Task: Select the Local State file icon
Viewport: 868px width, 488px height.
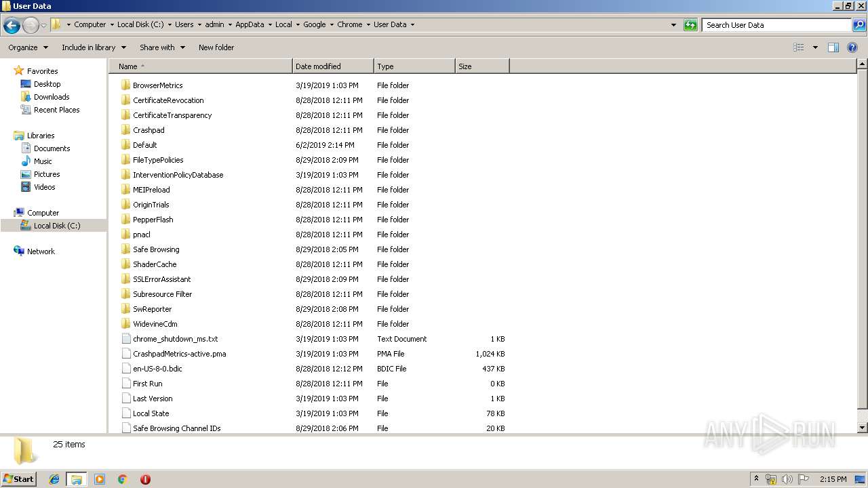Action: (125, 413)
